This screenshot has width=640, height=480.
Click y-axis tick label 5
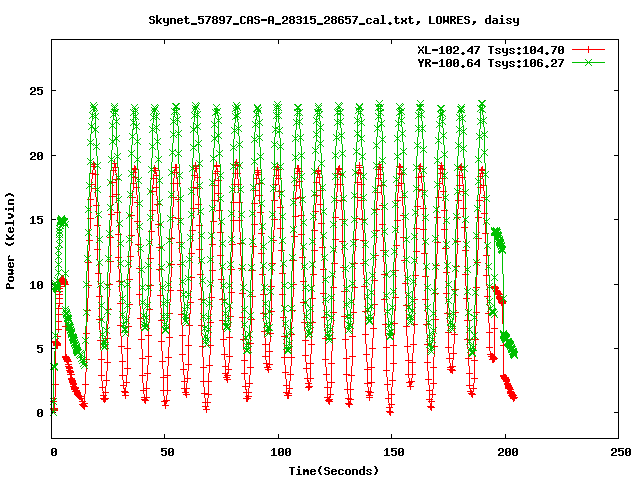point(40,349)
